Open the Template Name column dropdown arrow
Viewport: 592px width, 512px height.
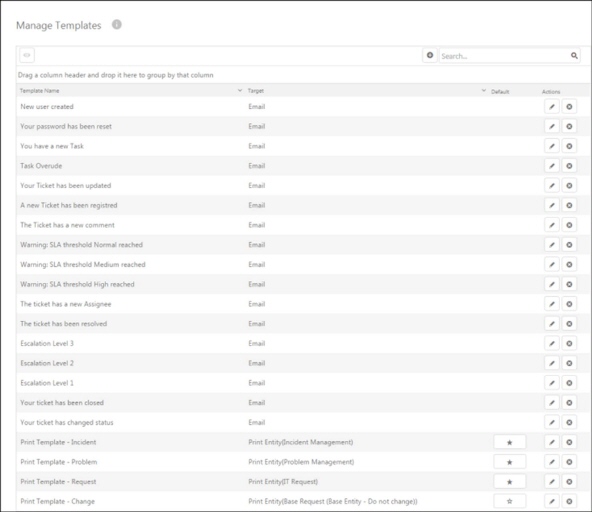point(240,91)
